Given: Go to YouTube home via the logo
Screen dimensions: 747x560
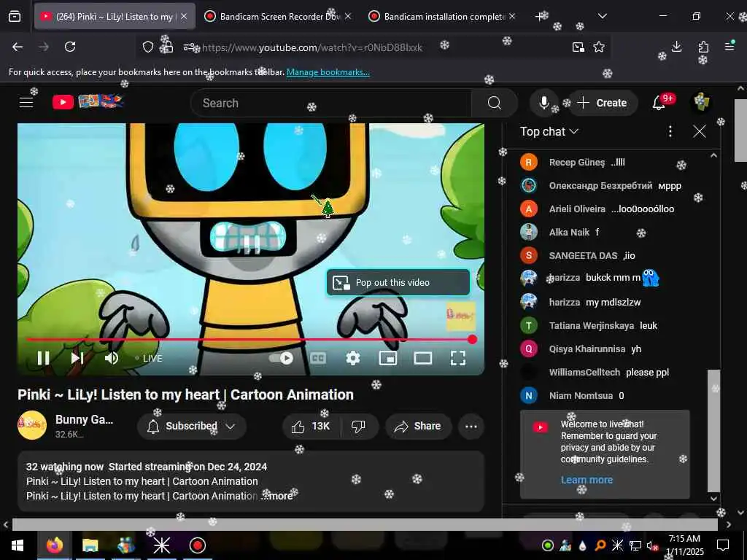Looking at the screenshot, I should click(x=88, y=101).
